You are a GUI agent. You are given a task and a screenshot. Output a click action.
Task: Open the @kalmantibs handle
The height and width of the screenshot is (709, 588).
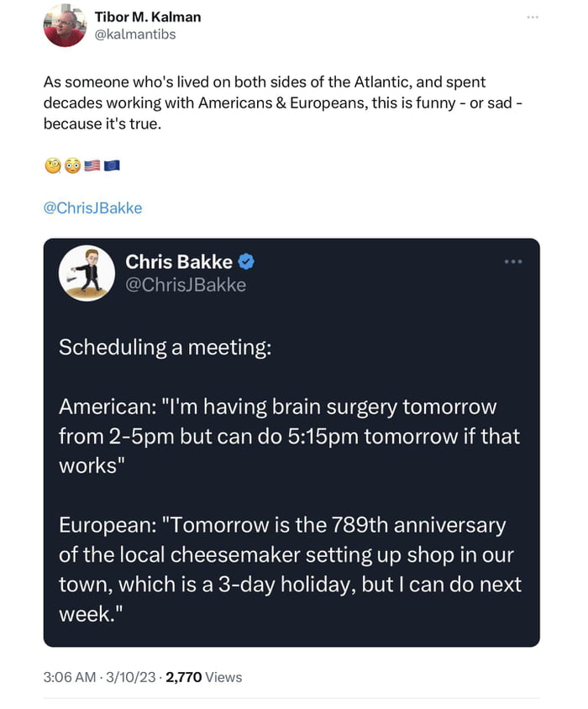(134, 34)
